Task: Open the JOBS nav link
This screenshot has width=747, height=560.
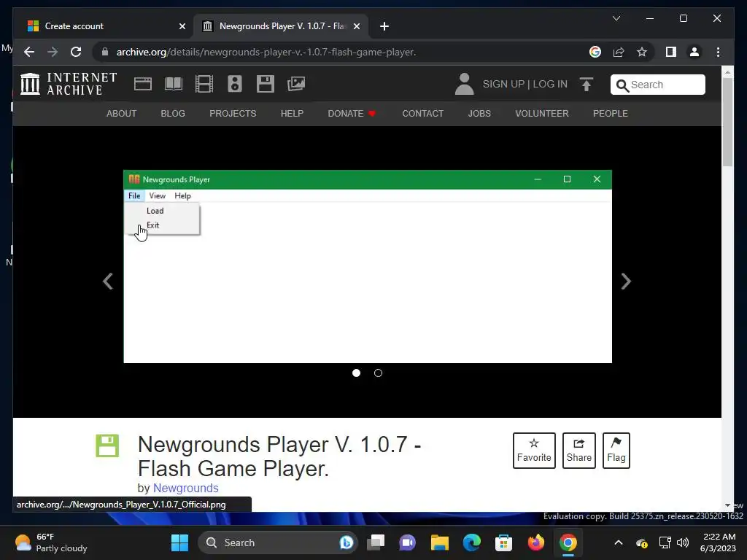Action: [479, 113]
